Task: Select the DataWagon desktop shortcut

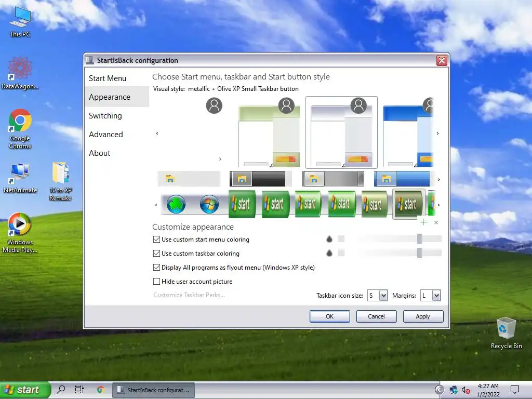Action: pyautogui.click(x=20, y=73)
